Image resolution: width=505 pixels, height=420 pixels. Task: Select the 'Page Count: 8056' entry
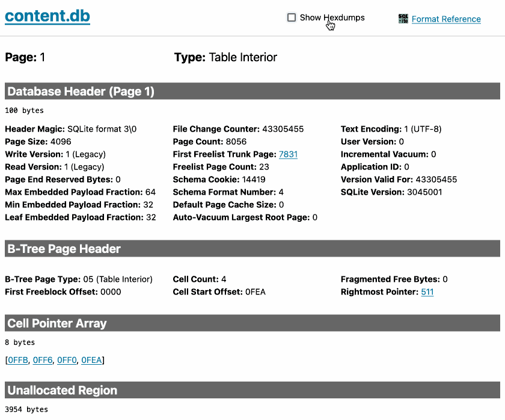(x=210, y=142)
